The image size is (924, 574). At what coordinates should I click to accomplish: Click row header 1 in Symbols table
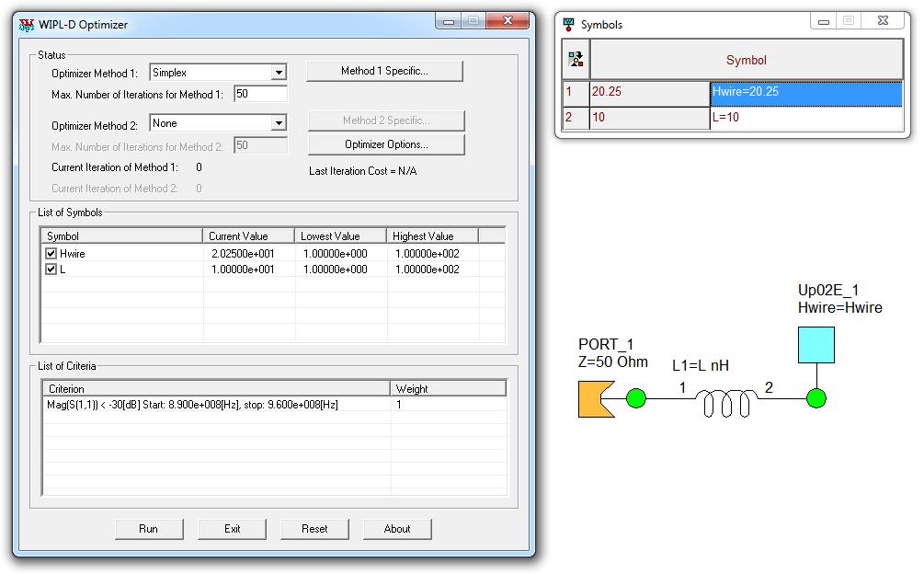576,93
